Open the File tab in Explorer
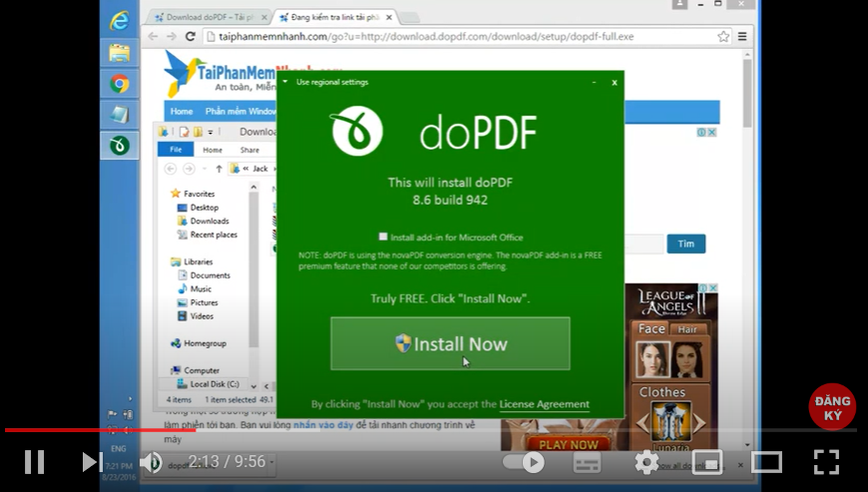 [x=176, y=150]
